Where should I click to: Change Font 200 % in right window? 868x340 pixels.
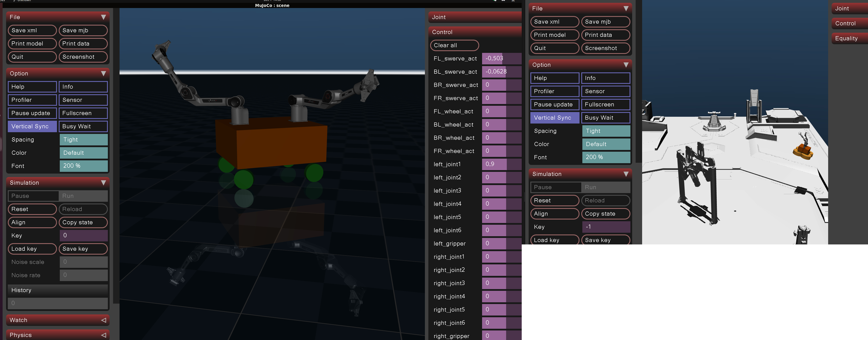point(606,157)
